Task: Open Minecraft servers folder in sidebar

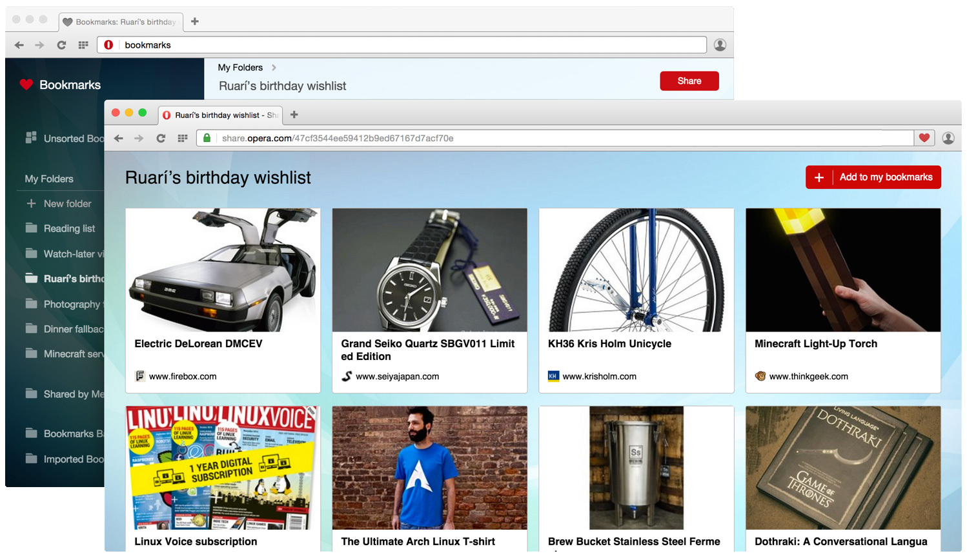Action: click(x=65, y=354)
